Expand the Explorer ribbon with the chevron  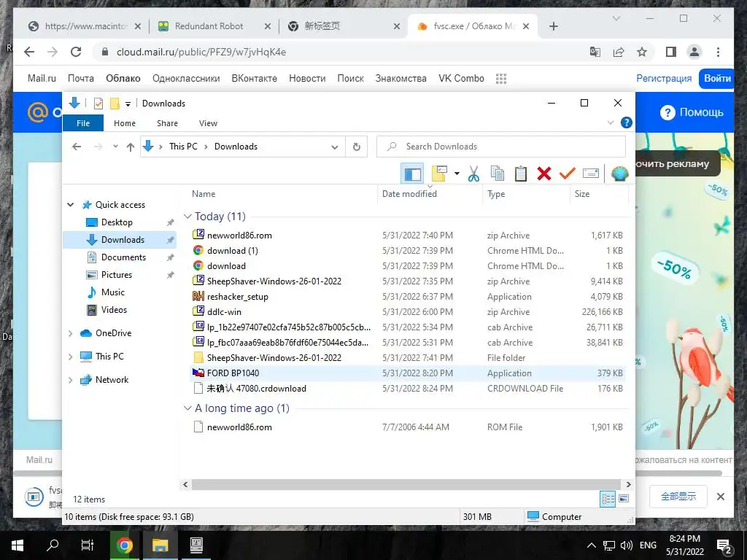click(611, 122)
